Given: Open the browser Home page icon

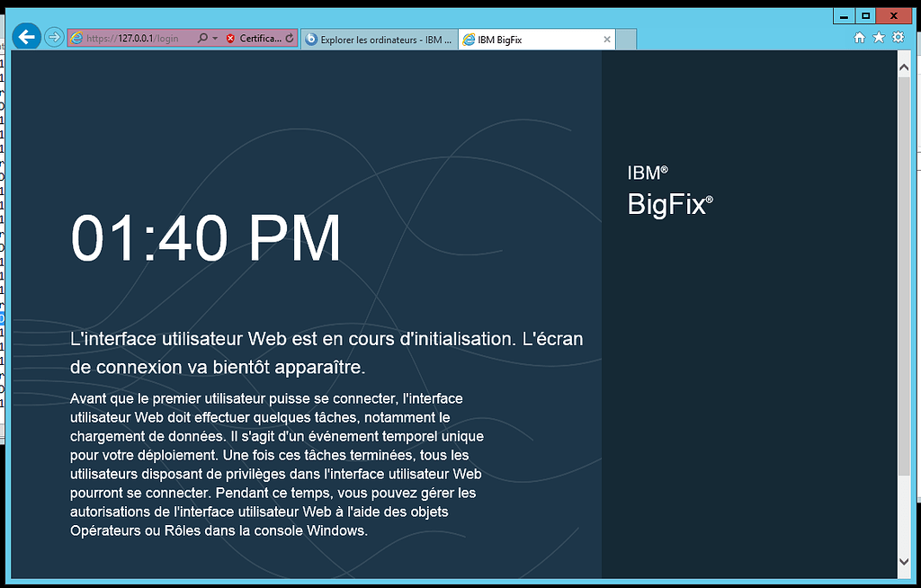Looking at the screenshot, I should (x=860, y=37).
